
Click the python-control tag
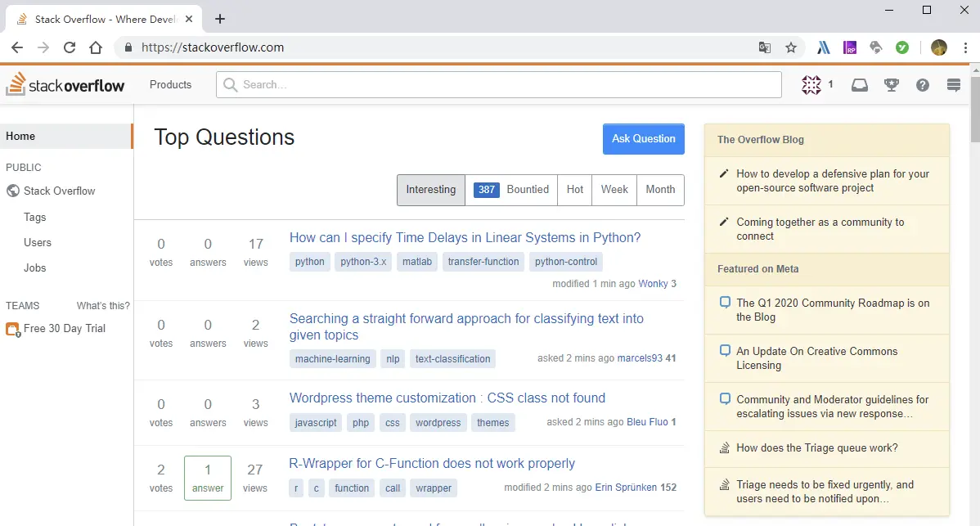coord(565,262)
